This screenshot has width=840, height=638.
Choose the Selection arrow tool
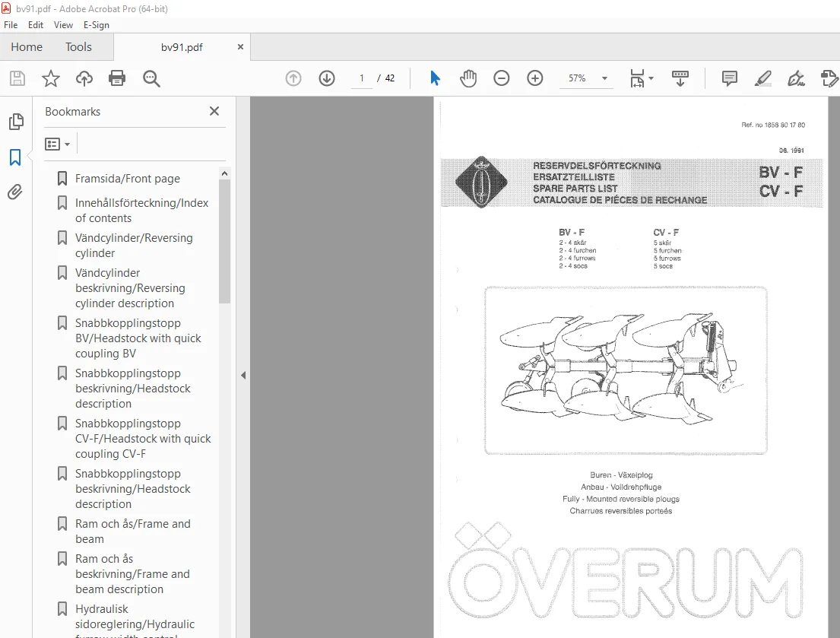pos(435,78)
